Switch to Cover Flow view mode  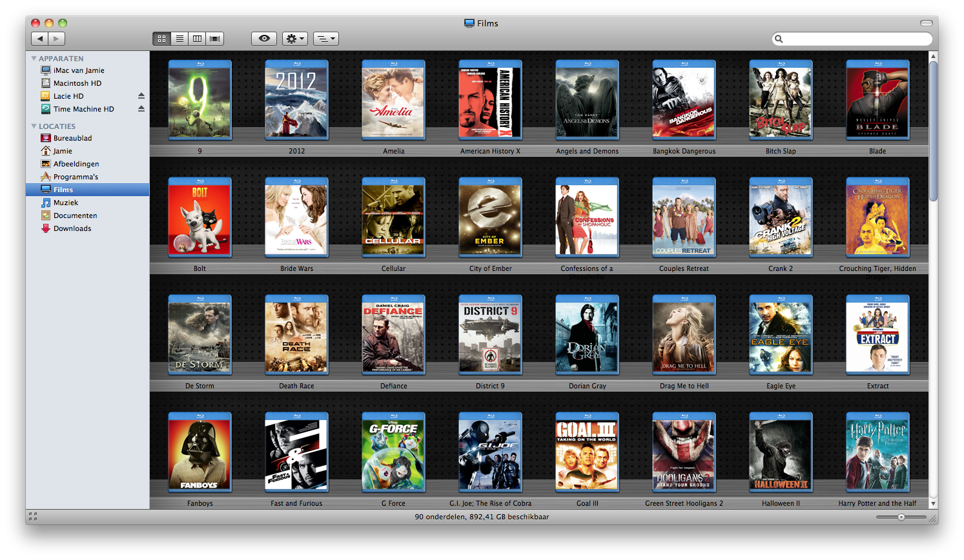click(x=215, y=39)
